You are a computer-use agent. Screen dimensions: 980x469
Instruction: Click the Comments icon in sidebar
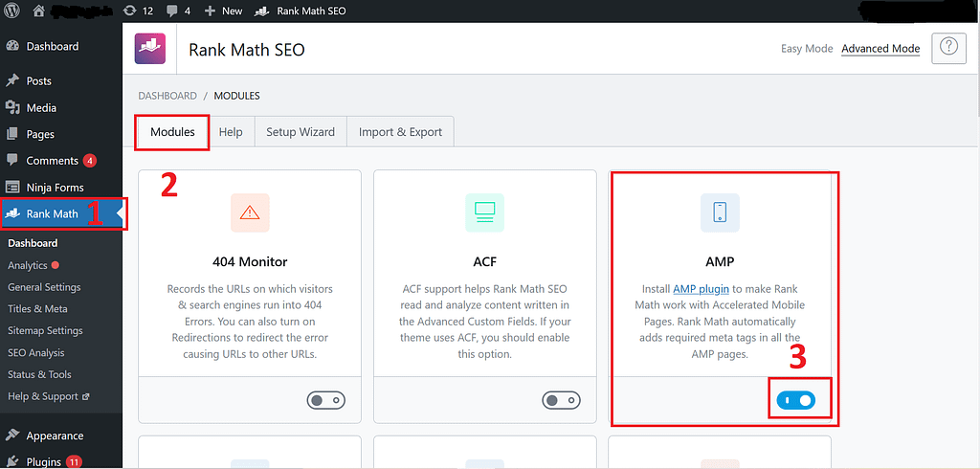pos(12,161)
